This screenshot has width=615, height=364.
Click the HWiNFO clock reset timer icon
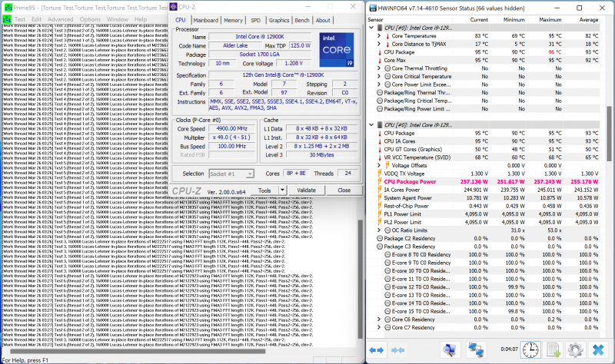coord(530,349)
